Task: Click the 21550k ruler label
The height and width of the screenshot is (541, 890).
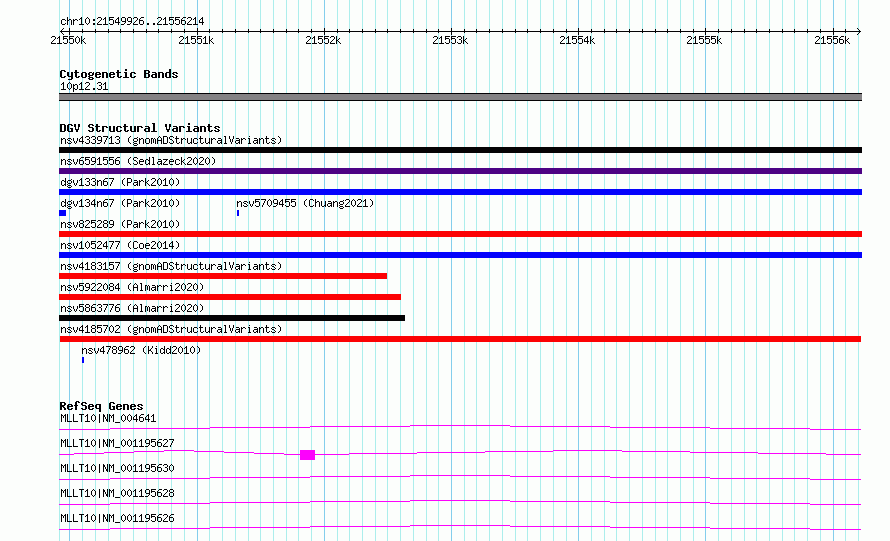Action: 68,40
